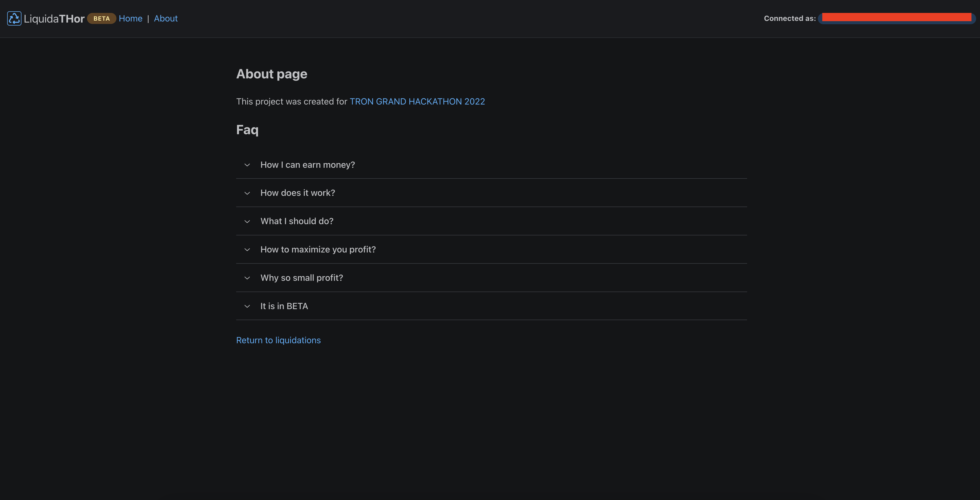This screenshot has width=980, height=500.
Task: Expand the It is in BETA section
Action: pyautogui.click(x=284, y=306)
